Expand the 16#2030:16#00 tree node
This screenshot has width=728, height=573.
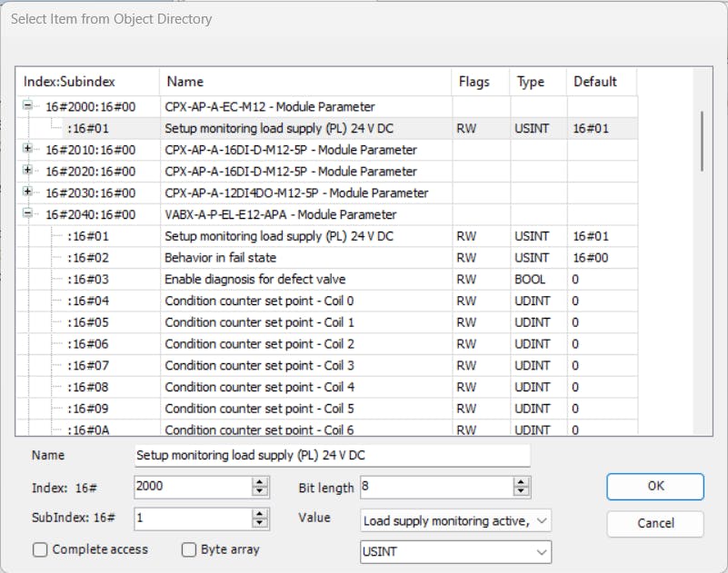pyautogui.click(x=27, y=192)
